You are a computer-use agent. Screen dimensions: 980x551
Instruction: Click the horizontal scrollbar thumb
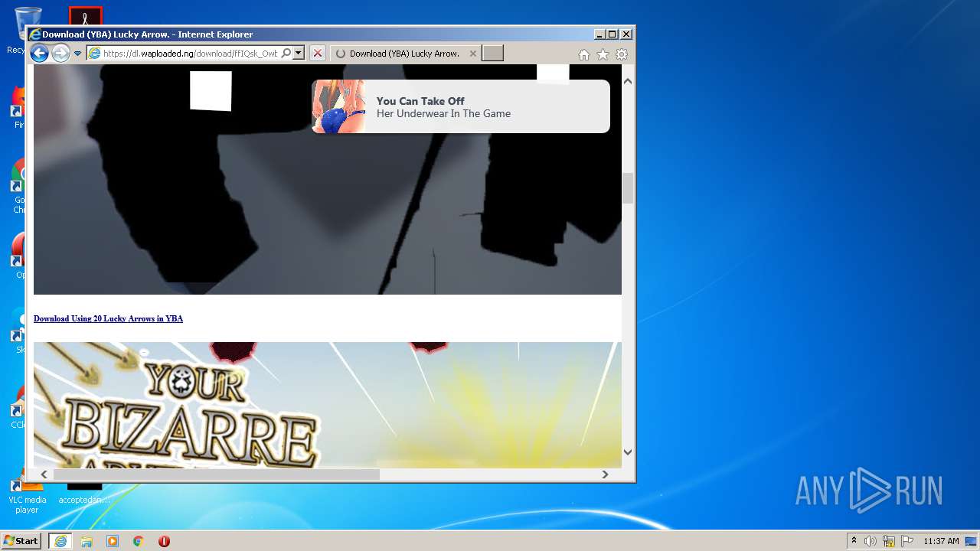216,474
